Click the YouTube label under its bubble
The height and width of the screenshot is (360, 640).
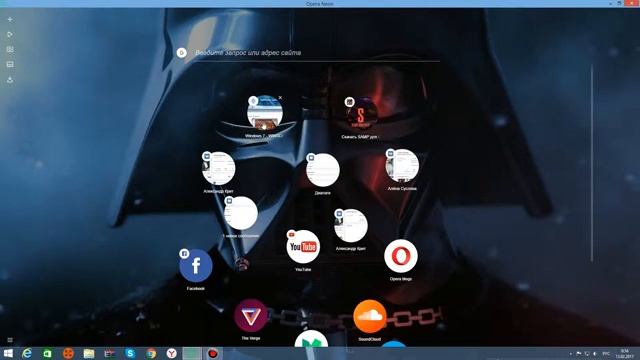coord(303,269)
